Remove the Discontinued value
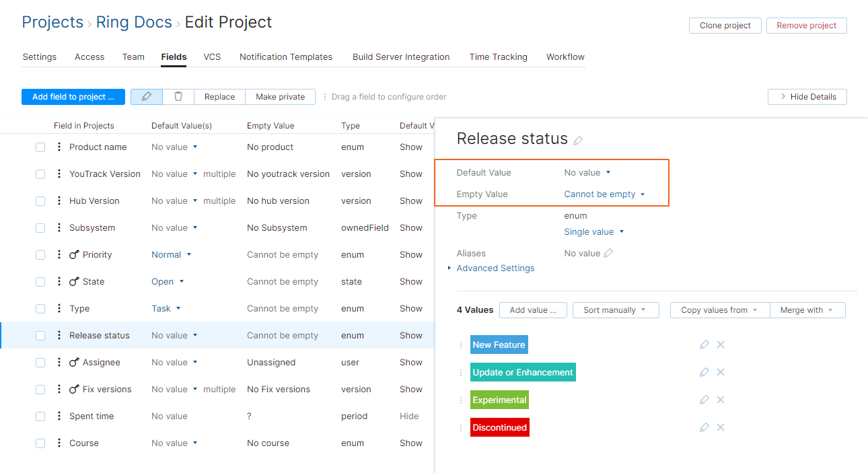Image resolution: width=868 pixels, height=473 pixels. point(721,427)
